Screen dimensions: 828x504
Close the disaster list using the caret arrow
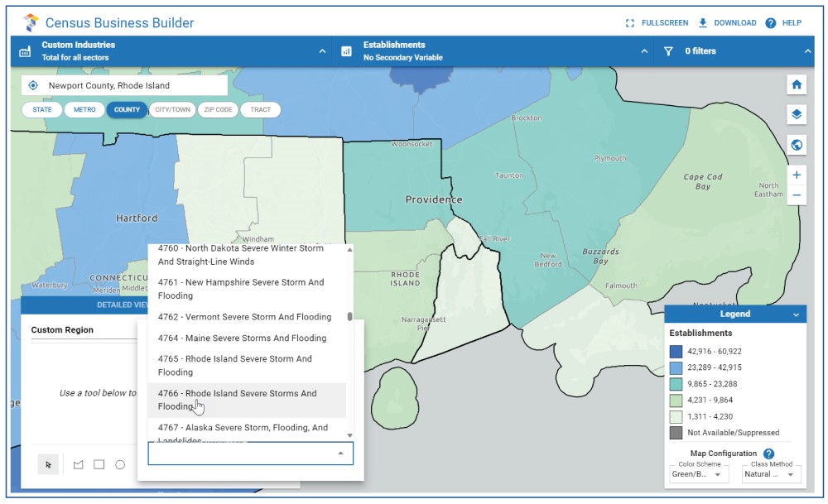(340, 454)
